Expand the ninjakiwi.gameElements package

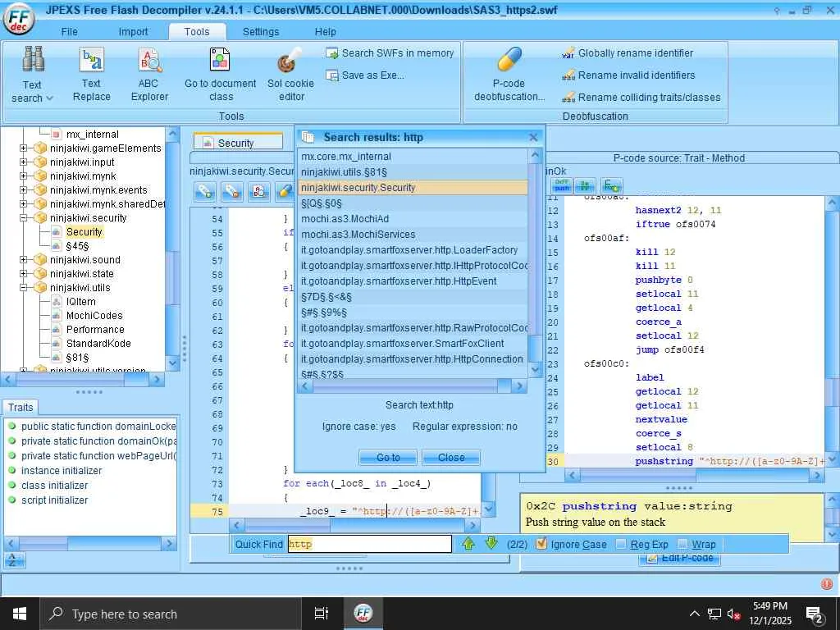(x=24, y=148)
